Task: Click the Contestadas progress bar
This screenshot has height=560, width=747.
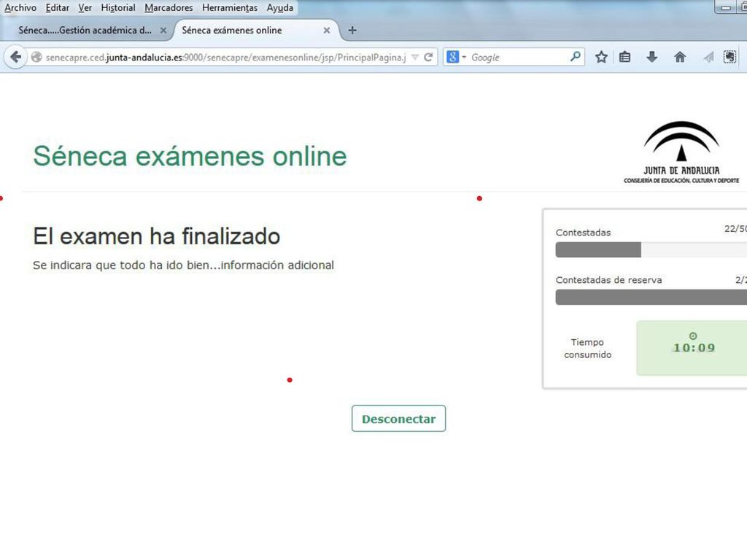Action: [x=651, y=249]
